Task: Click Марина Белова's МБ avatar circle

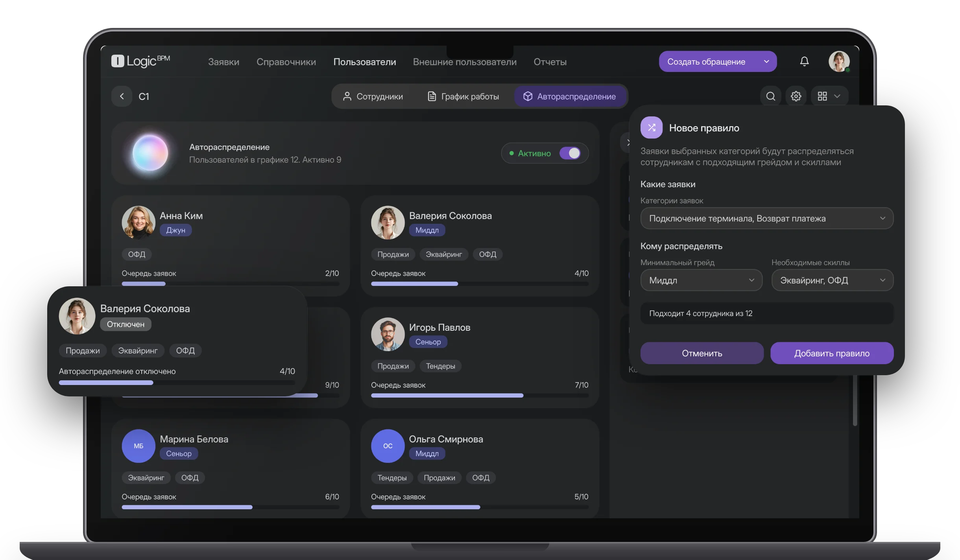Action: [138, 446]
